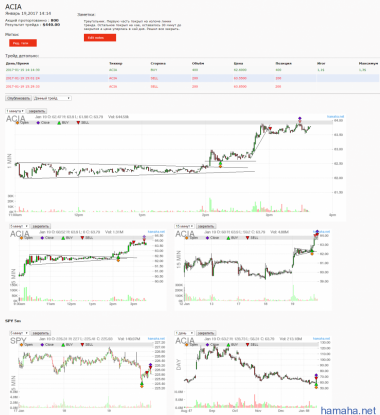Click the SELL legend triangle on SPY chart
This screenshot has width=380, height=415.
(82, 345)
